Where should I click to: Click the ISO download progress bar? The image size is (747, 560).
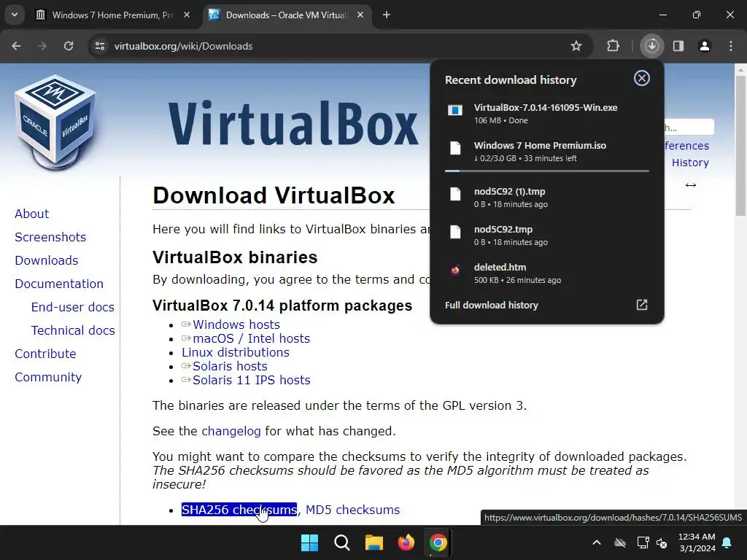pyautogui.click(x=547, y=171)
